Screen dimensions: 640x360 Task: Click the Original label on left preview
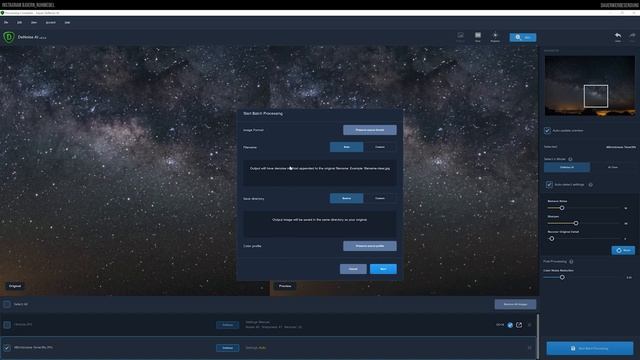pos(15,286)
